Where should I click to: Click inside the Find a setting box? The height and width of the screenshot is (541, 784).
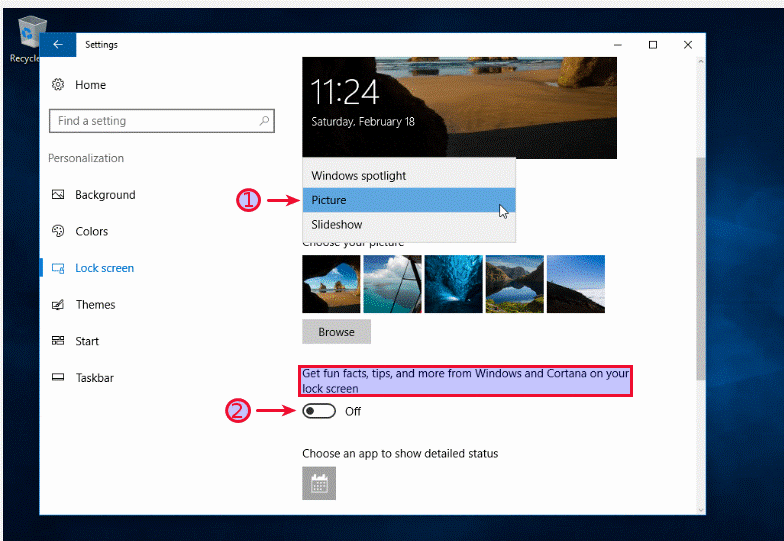coord(162,120)
